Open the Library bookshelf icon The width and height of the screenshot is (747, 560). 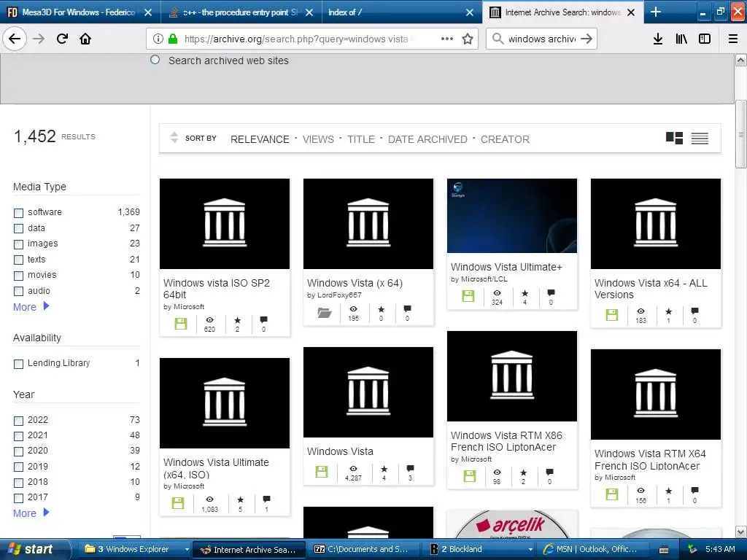[x=681, y=39]
